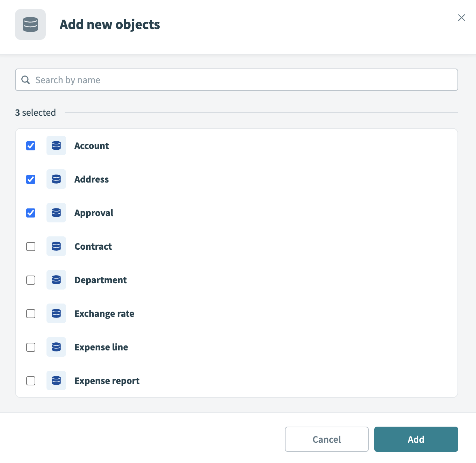
Task: Enable the Department checkbox
Action: coord(30,280)
